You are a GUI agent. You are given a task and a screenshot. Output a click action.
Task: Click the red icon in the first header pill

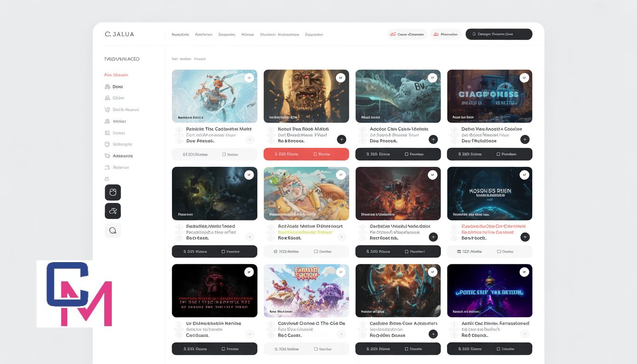click(x=392, y=34)
